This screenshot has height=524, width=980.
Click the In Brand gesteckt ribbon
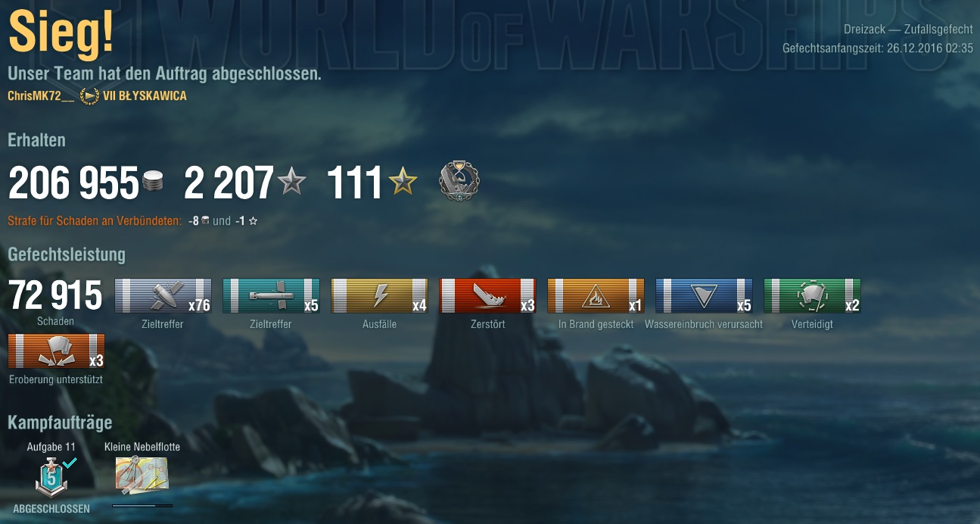pos(596,296)
